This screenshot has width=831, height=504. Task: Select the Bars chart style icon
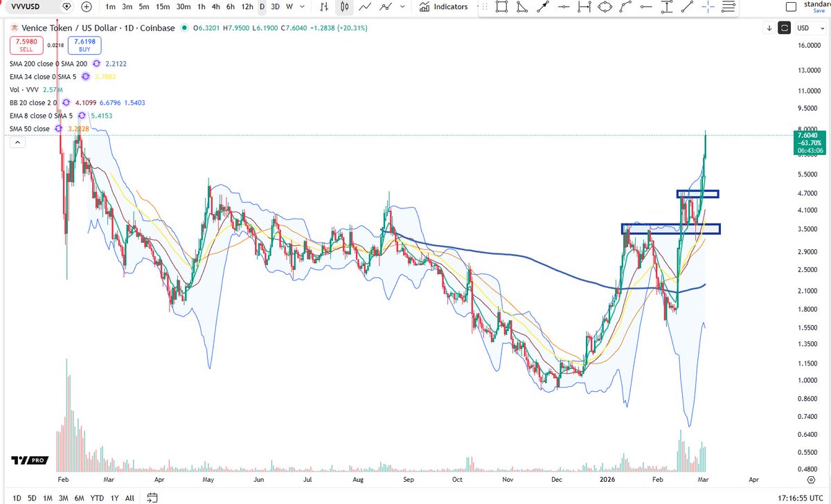coord(325,6)
